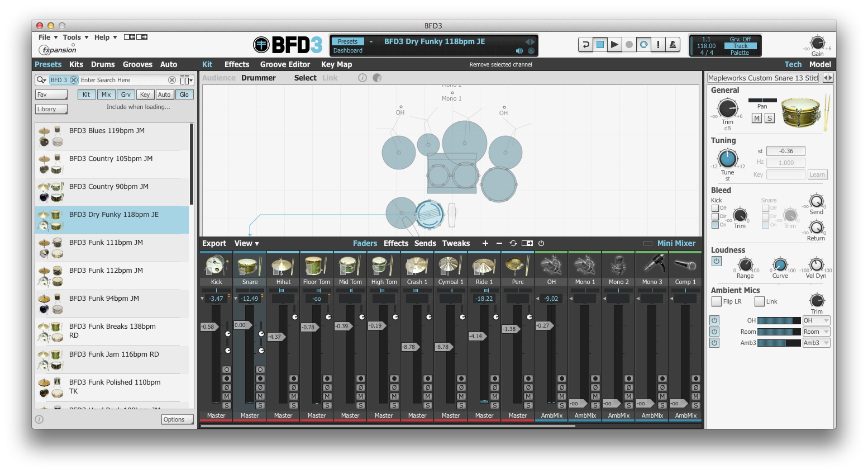
Task: Toggle the metronome icon
Action: 673,45
